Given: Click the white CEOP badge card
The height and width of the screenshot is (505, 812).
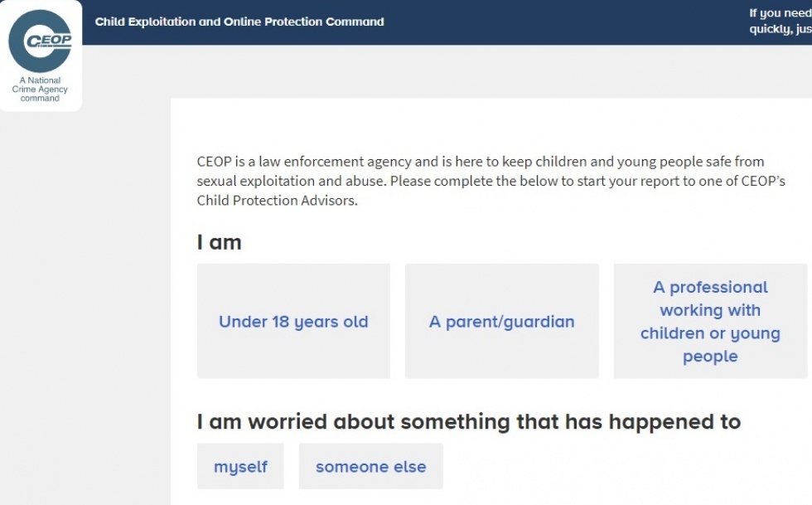Looking at the screenshot, I should pyautogui.click(x=40, y=54).
